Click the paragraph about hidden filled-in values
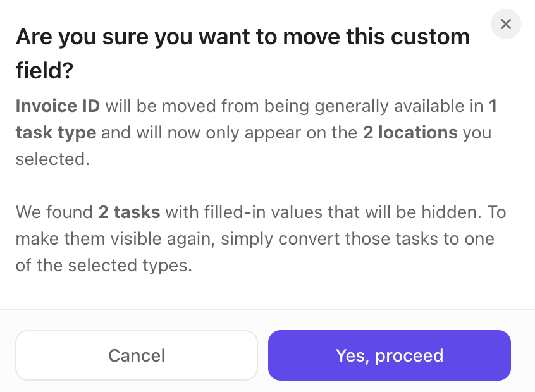Viewport: 535px width, 392px height. pos(261,239)
